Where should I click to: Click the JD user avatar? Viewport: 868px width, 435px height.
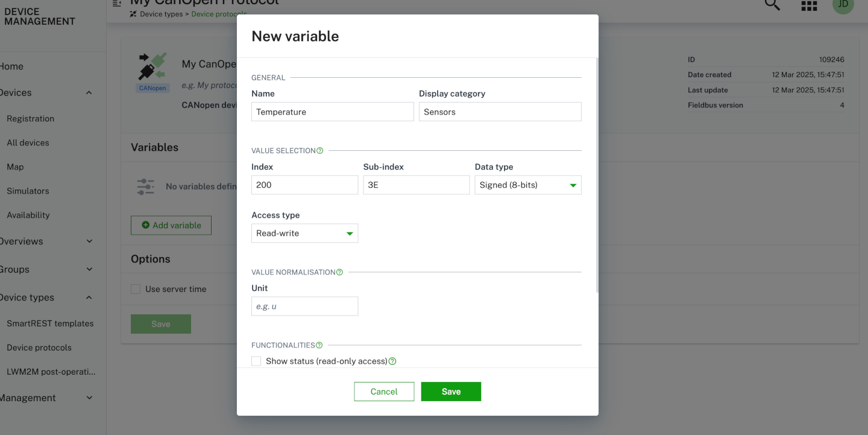tap(843, 6)
